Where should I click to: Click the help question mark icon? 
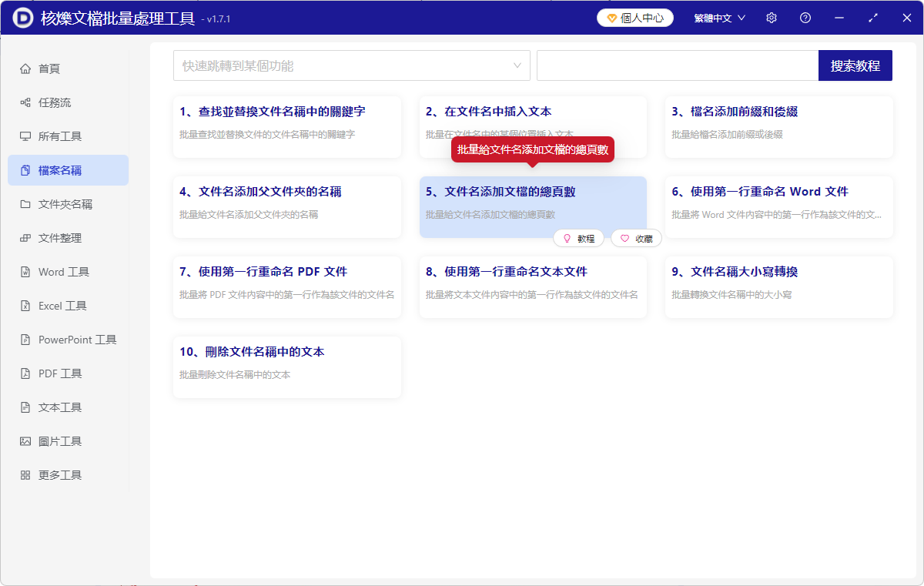pos(805,17)
